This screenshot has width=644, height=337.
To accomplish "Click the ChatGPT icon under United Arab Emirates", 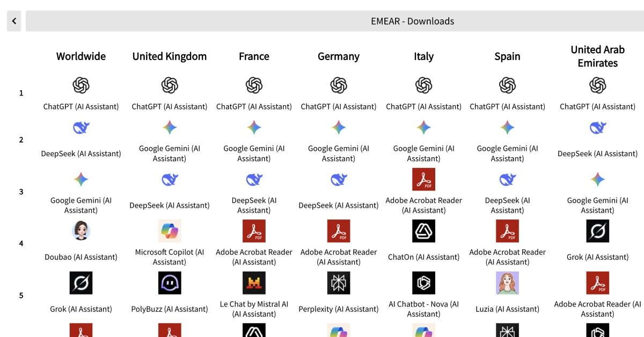I will 597,85.
